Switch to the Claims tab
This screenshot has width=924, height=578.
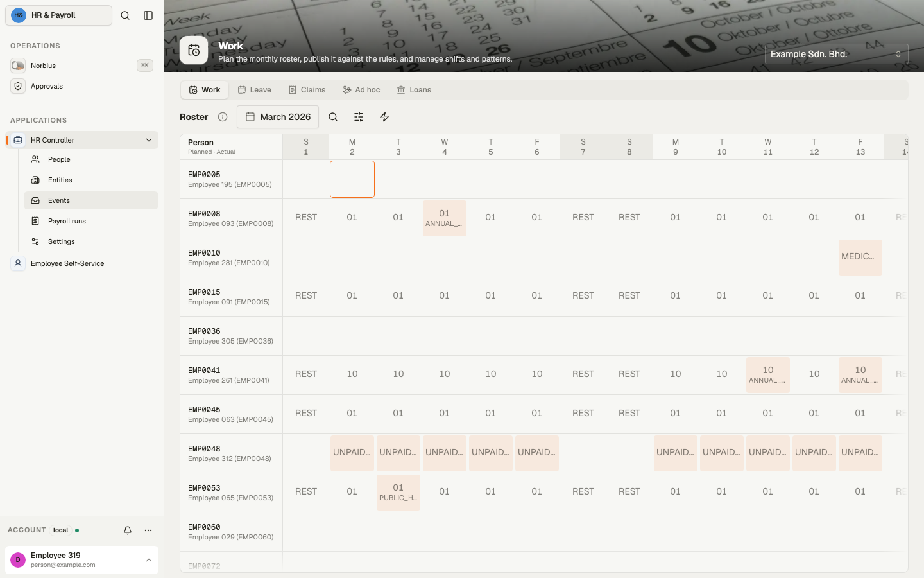click(x=307, y=90)
